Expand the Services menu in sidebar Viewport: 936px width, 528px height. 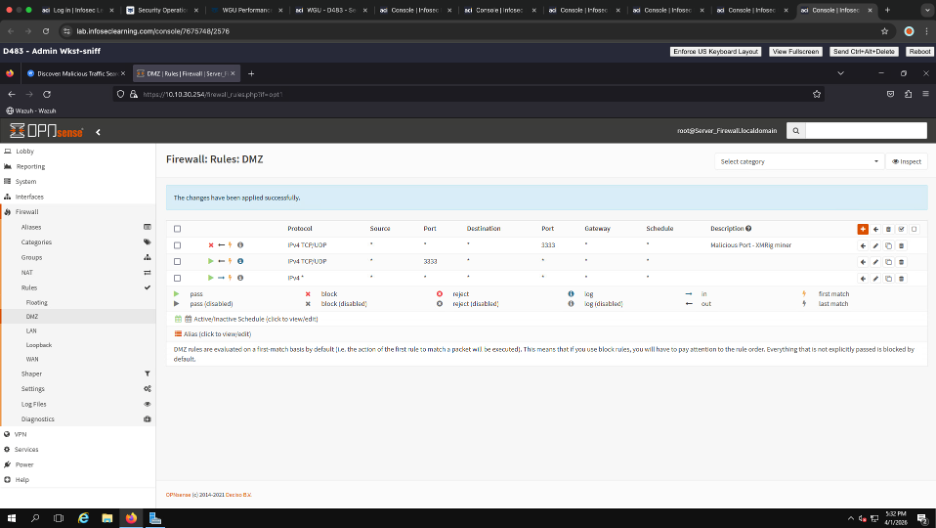click(x=26, y=450)
